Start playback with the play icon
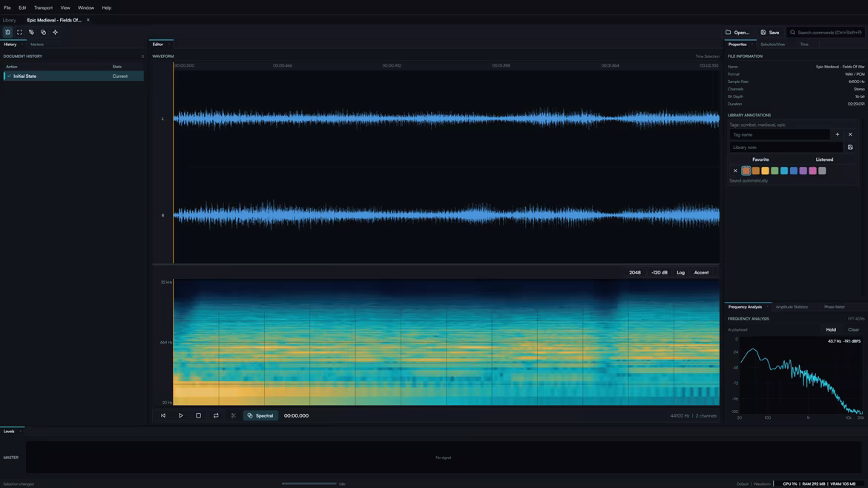The image size is (868, 488). 180,415
